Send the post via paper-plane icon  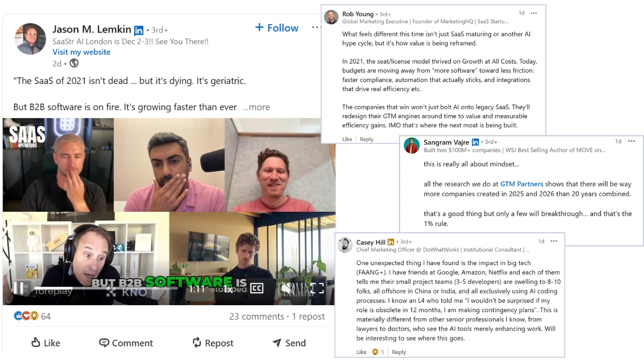(x=289, y=343)
